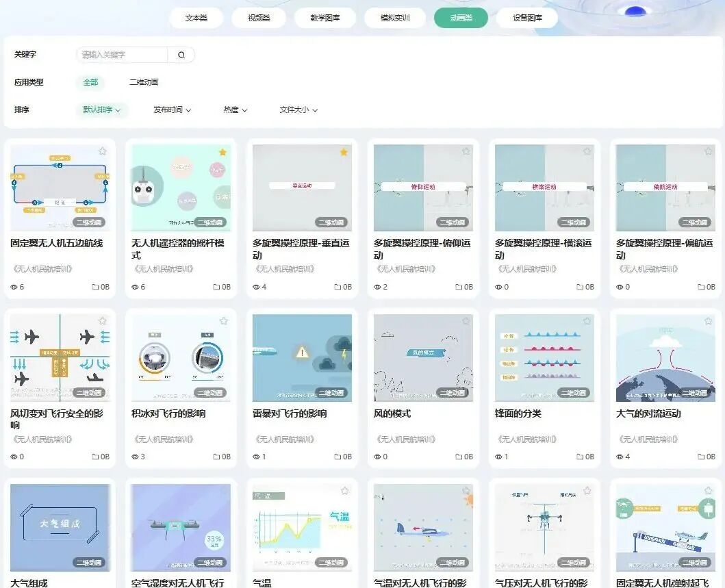Open the 文件大小 sort dropdown
Image resolution: width=725 pixels, height=588 pixels.
click(x=298, y=110)
